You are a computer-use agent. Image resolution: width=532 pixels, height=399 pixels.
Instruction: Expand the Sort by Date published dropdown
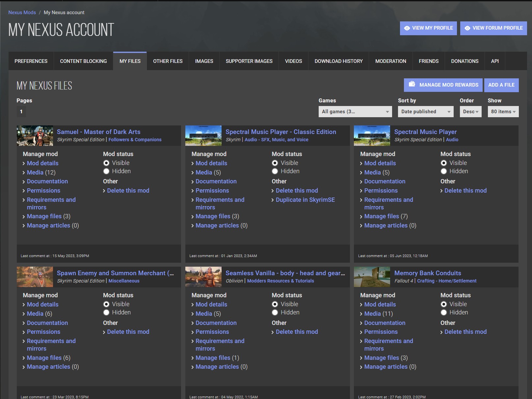point(425,112)
